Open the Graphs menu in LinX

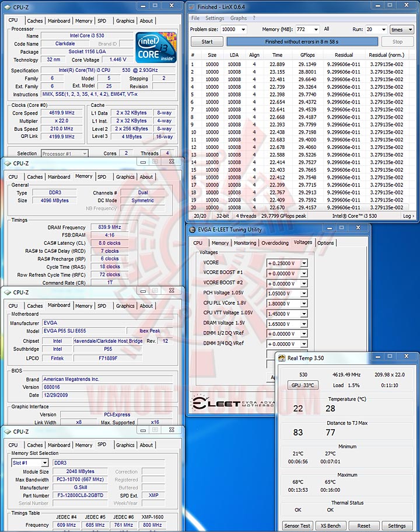click(239, 18)
